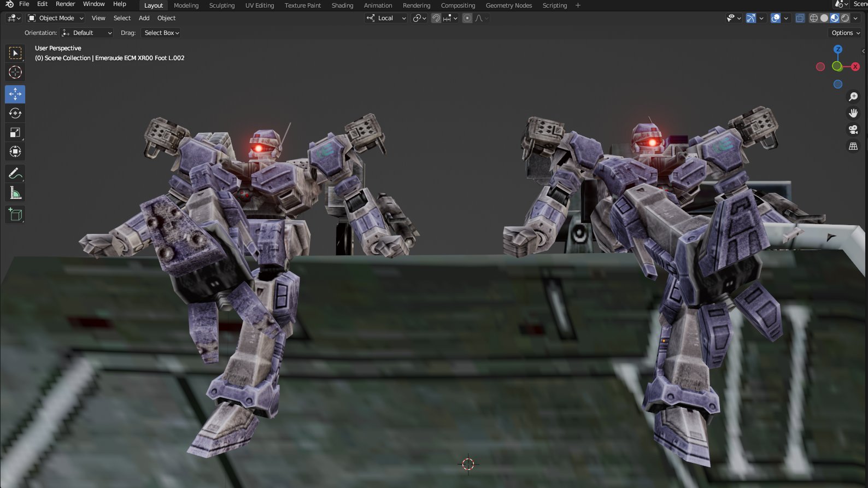
Task: Toggle show gizmo button
Action: (751, 18)
